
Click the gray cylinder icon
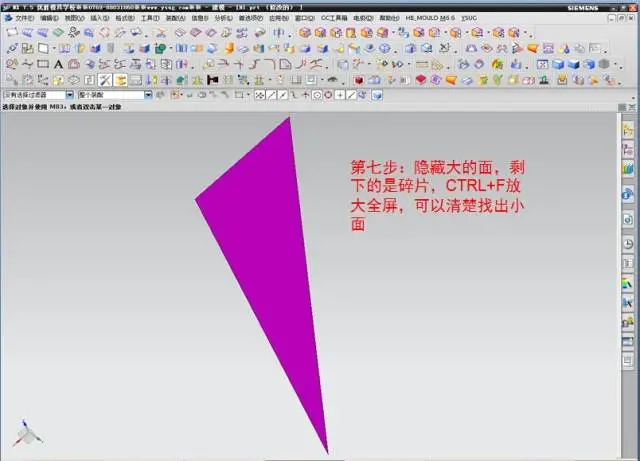pyautogui.click(x=111, y=49)
